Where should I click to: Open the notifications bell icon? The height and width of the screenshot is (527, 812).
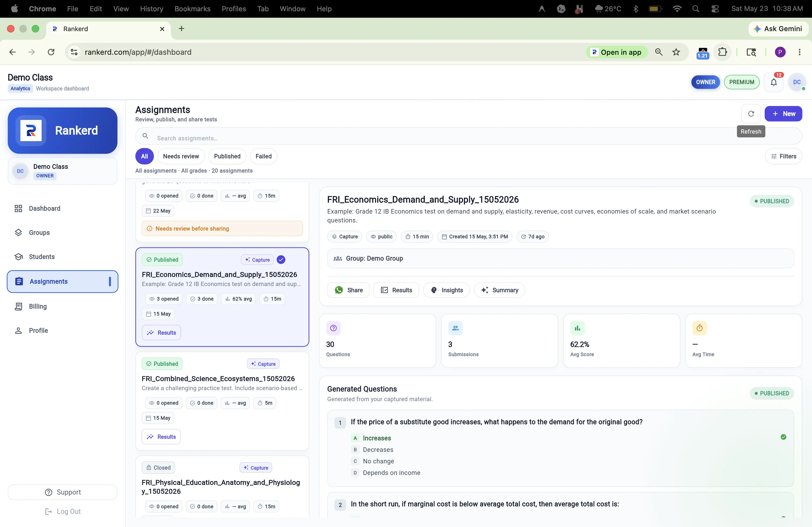tap(774, 82)
